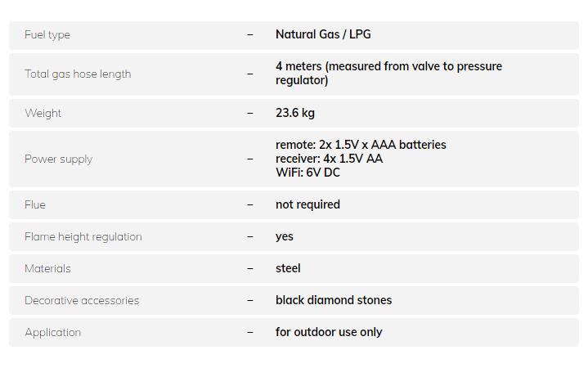This screenshot has width=588, height=368.
Task: Click the "Decorative accessories" label
Action: click(82, 301)
